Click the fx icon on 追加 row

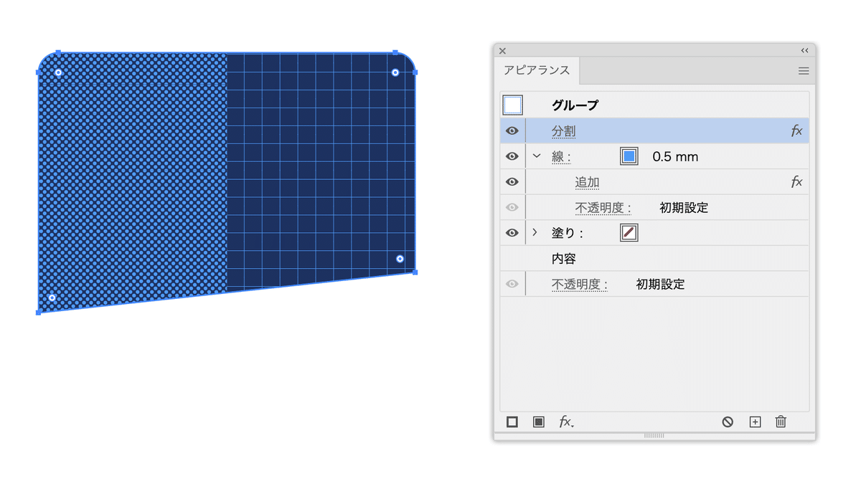(x=796, y=182)
